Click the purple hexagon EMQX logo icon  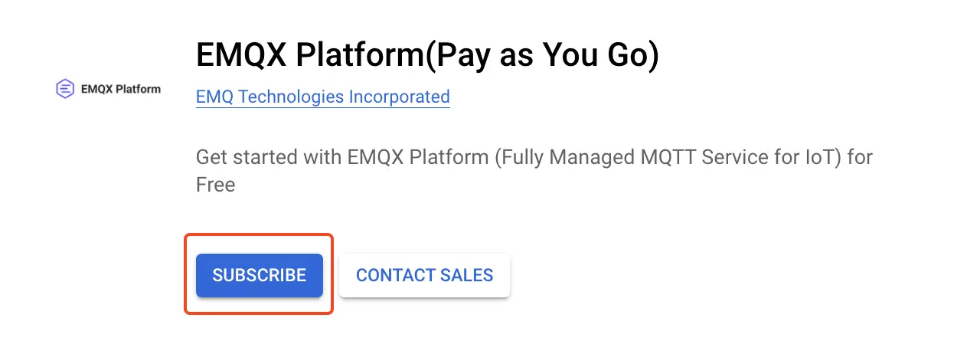click(65, 89)
